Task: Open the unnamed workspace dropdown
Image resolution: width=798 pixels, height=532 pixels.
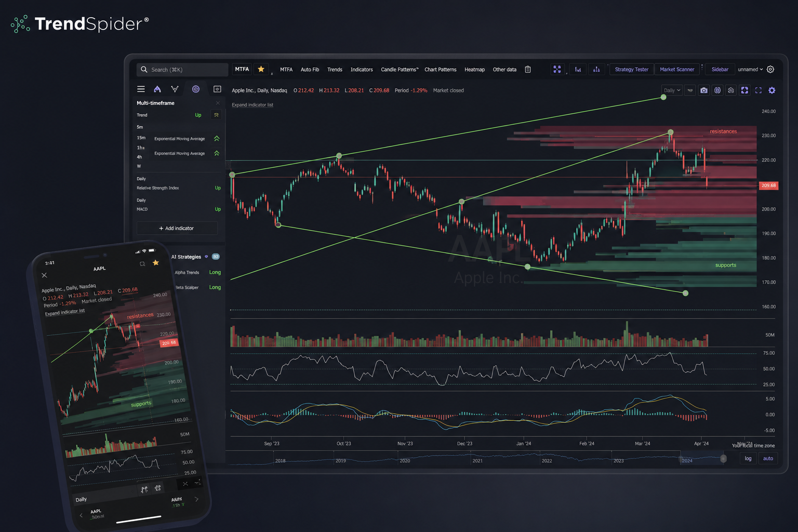Action: pyautogui.click(x=750, y=69)
